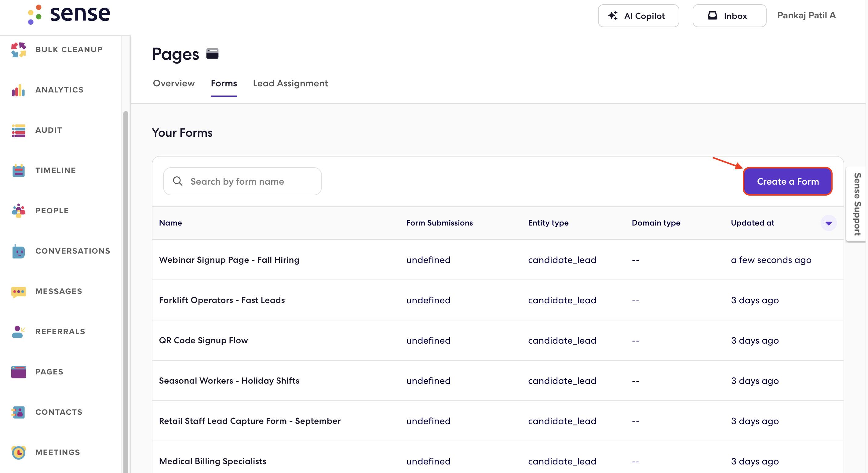This screenshot has width=868, height=473.
Task: Open Pankaj Patil A user menu
Action: pyautogui.click(x=806, y=16)
